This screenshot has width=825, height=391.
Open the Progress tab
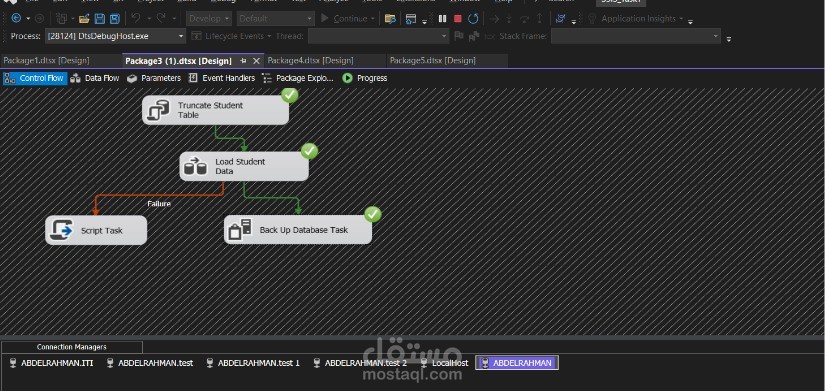coord(365,78)
